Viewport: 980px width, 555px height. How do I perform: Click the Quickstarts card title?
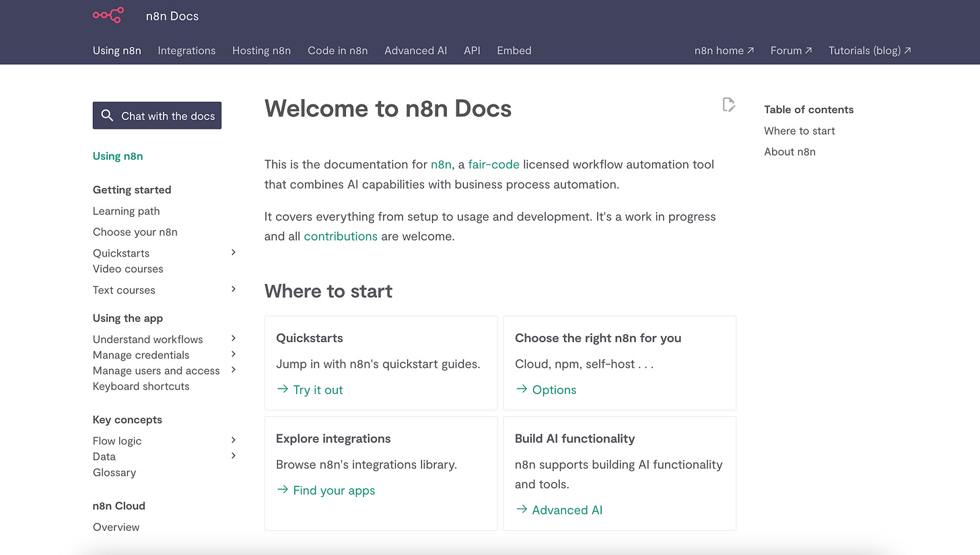[x=310, y=338]
